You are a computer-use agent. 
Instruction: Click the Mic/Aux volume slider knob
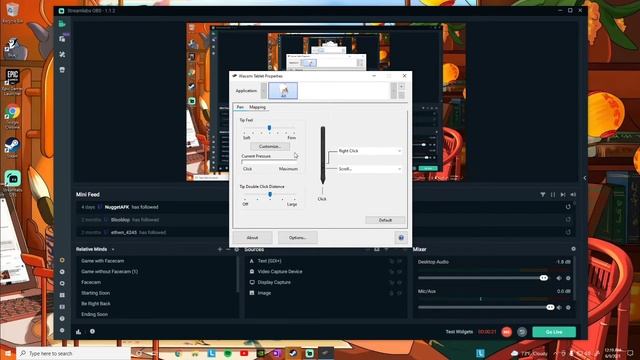point(550,307)
